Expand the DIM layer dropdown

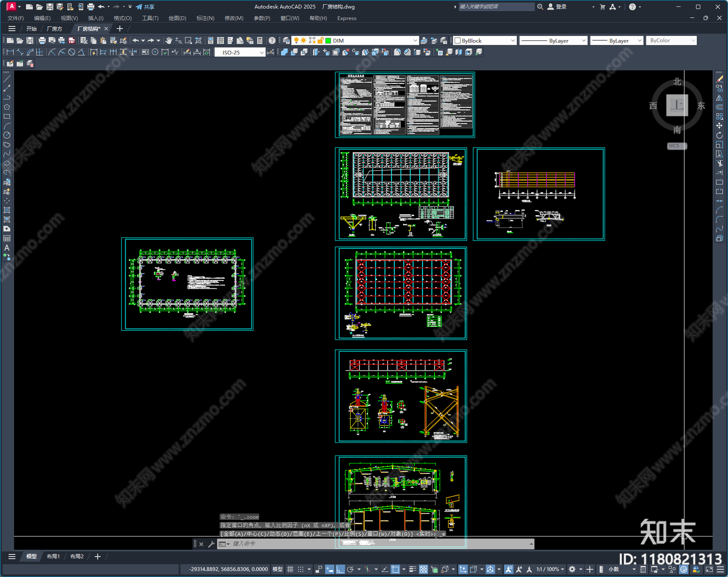click(x=415, y=40)
